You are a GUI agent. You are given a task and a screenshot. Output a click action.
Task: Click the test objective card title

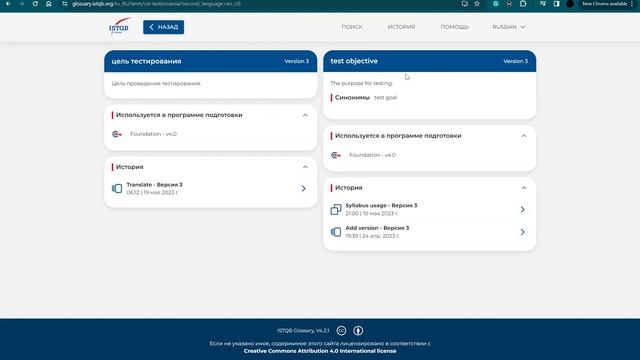(x=354, y=61)
